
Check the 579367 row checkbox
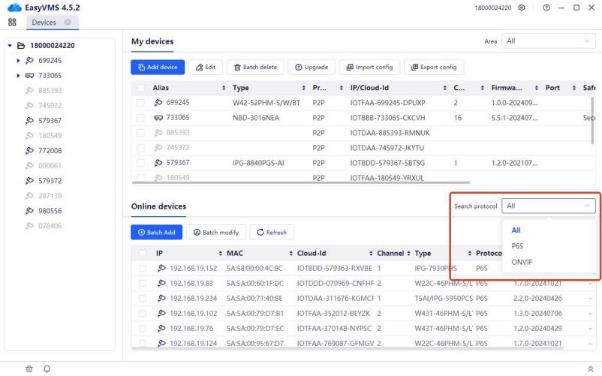click(x=141, y=163)
